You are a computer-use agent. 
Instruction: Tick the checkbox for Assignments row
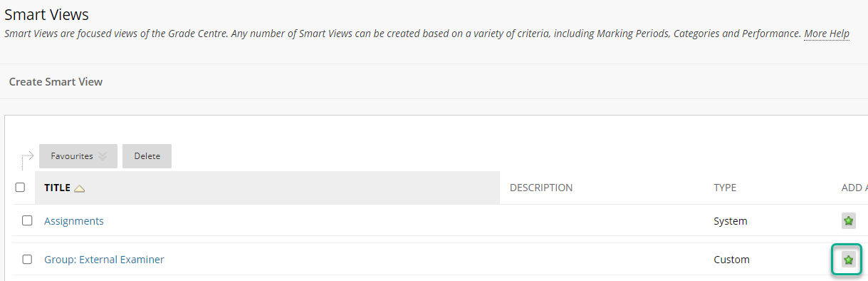[x=27, y=220]
